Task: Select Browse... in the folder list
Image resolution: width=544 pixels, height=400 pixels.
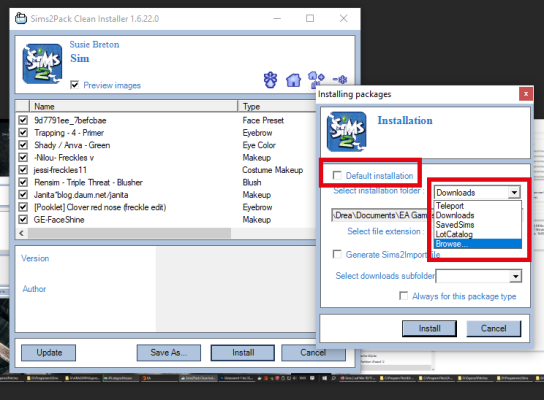Action: click(478, 244)
